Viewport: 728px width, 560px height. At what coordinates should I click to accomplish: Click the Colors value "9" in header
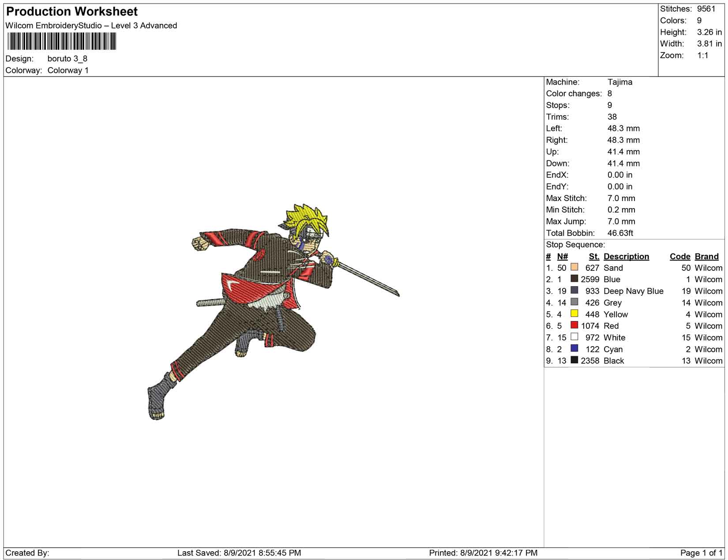pyautogui.click(x=699, y=21)
